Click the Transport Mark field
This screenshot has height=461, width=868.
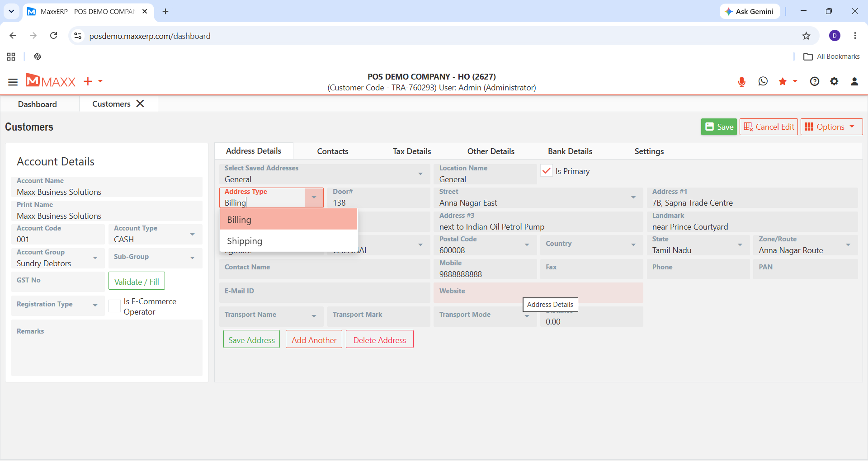379,316
